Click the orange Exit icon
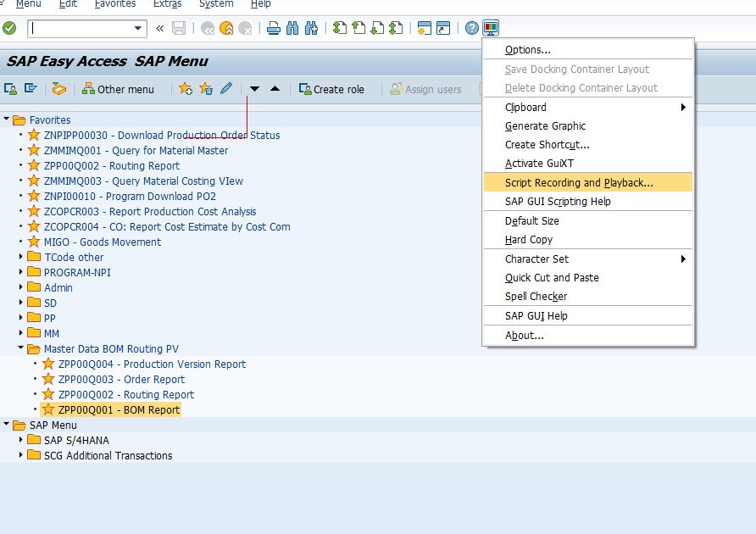756x534 pixels. pyautogui.click(x=226, y=29)
